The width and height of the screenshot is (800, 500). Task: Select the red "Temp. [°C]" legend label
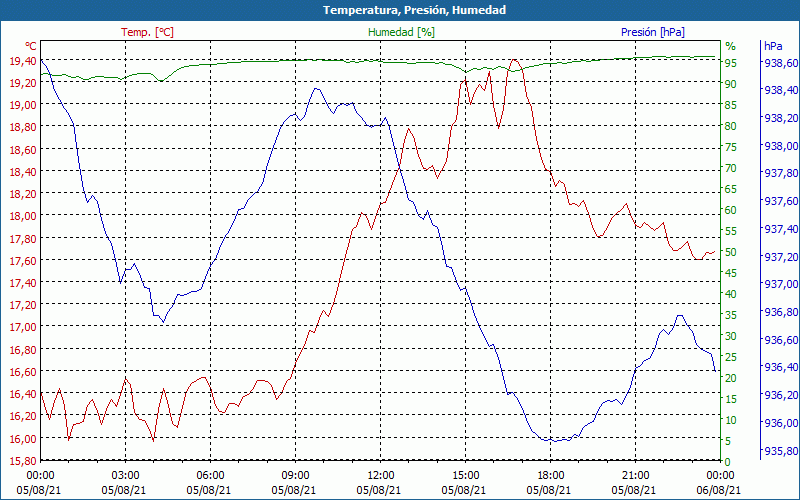pyautogui.click(x=147, y=32)
